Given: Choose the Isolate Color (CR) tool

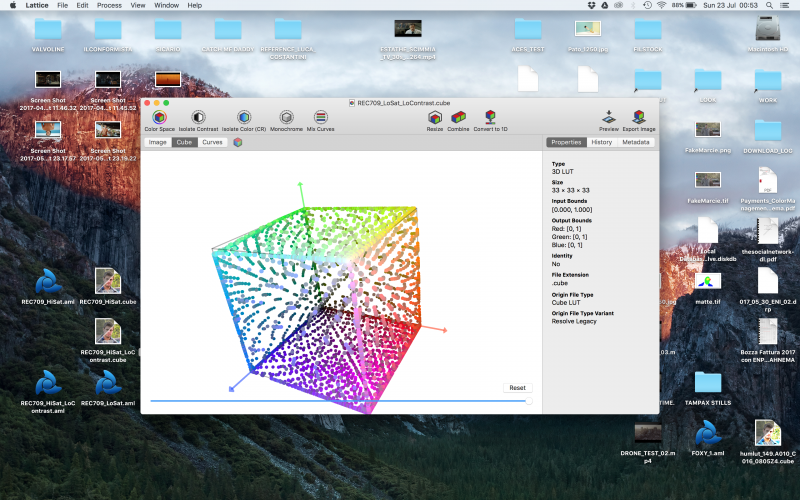Looking at the screenshot, I should pyautogui.click(x=244, y=118).
